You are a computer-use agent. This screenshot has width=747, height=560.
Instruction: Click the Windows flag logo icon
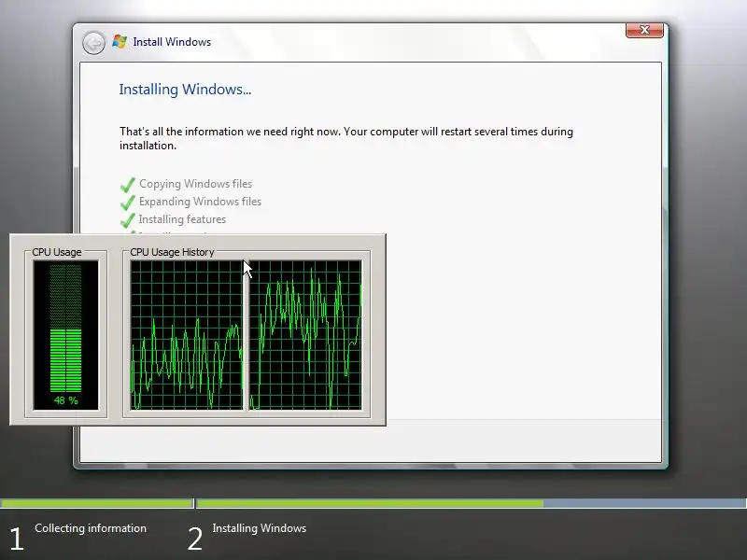tap(120, 41)
